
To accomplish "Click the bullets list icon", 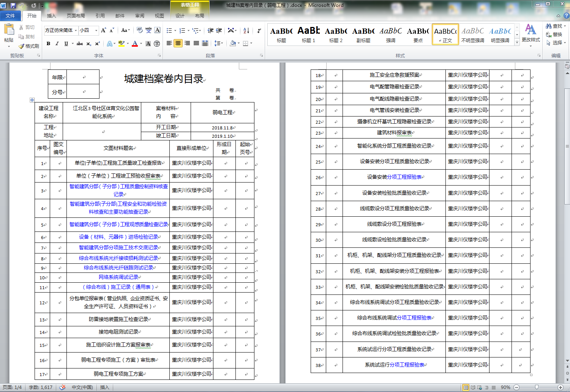I will pos(169,30).
